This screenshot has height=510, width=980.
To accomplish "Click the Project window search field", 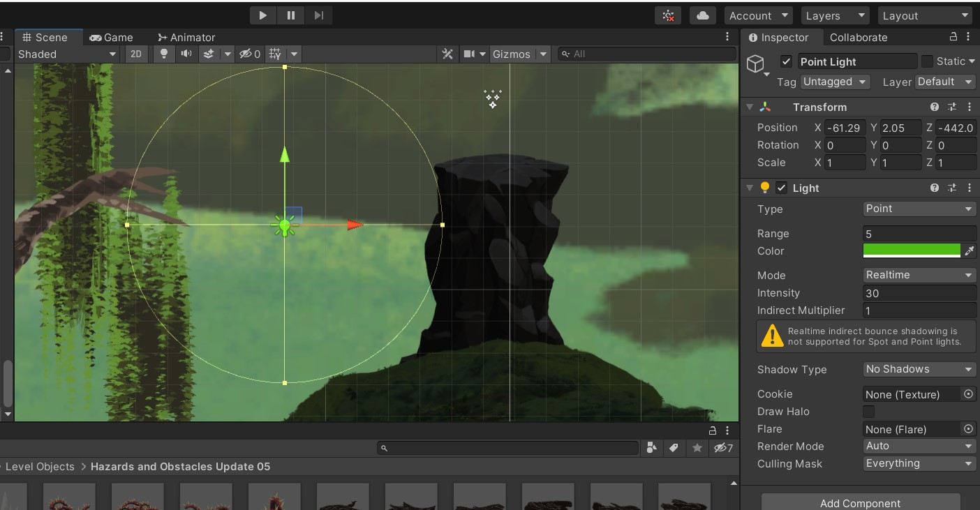I will click(x=507, y=448).
